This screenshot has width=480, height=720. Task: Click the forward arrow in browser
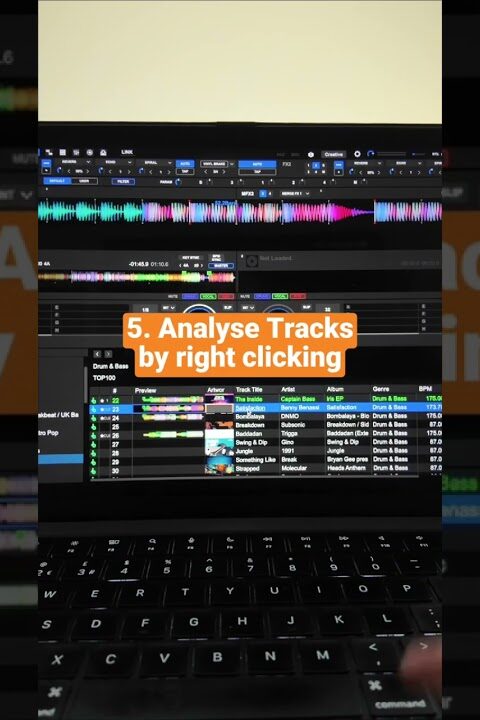click(108, 354)
